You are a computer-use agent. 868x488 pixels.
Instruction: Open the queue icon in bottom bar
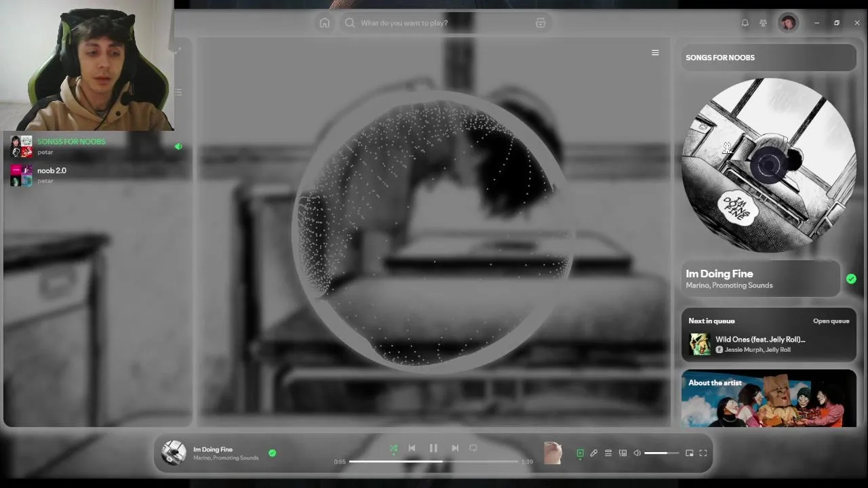pyautogui.click(x=608, y=453)
